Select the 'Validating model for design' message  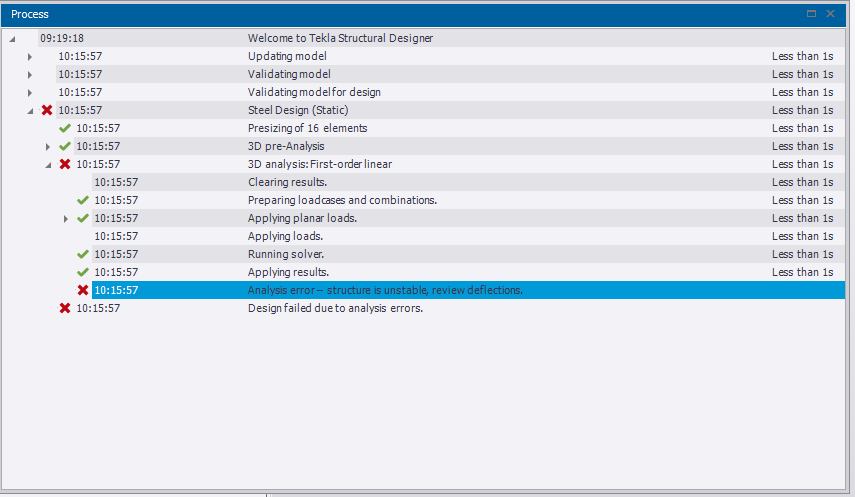coord(314,92)
